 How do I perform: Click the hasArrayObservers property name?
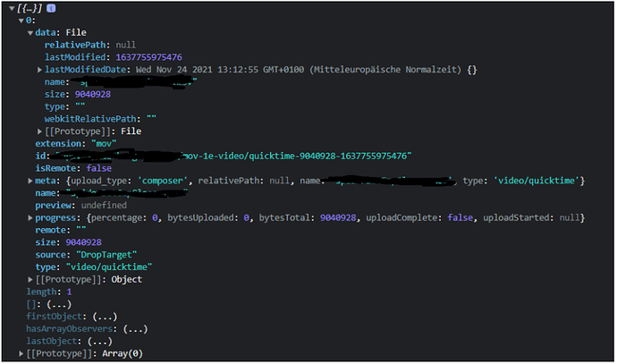pos(70,328)
